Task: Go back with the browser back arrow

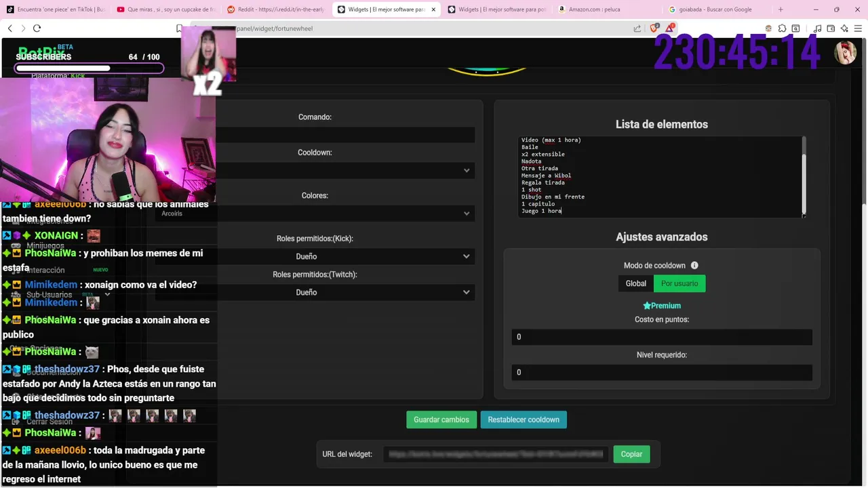Action: pos(9,28)
